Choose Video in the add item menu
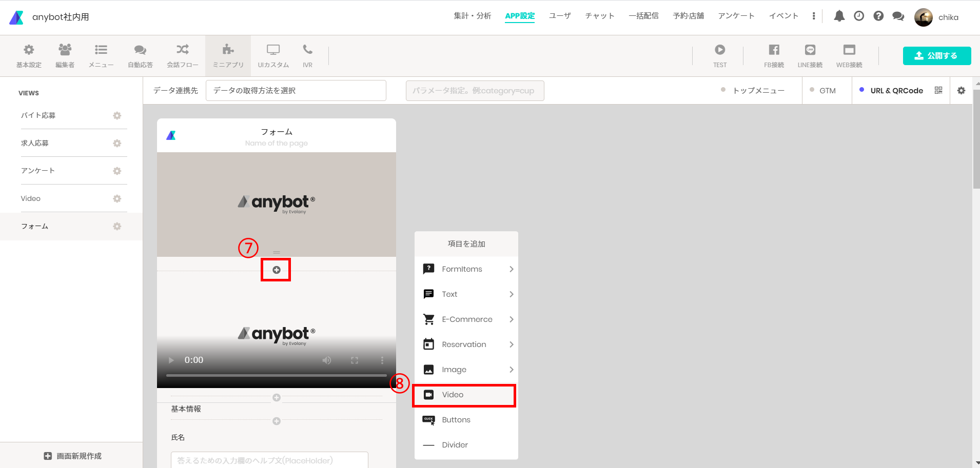This screenshot has width=980, height=468. [x=464, y=395]
